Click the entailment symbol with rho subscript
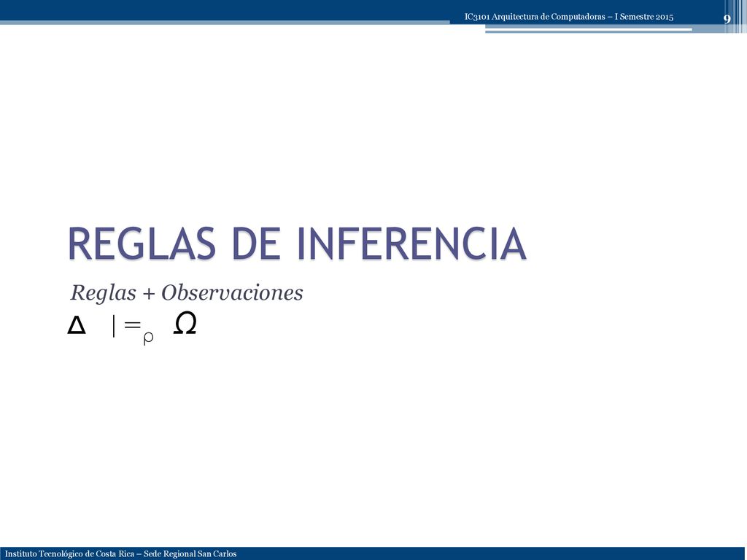 pyautogui.click(x=133, y=330)
